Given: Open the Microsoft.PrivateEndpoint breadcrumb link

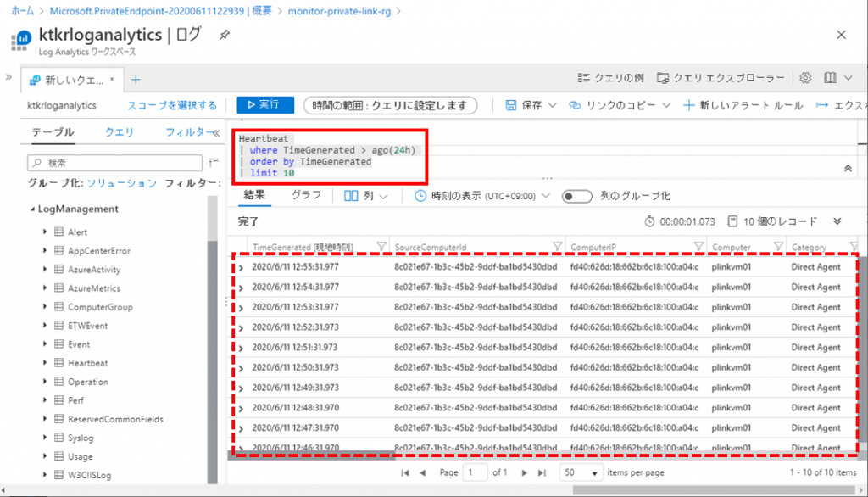Looking at the screenshot, I should [160, 11].
